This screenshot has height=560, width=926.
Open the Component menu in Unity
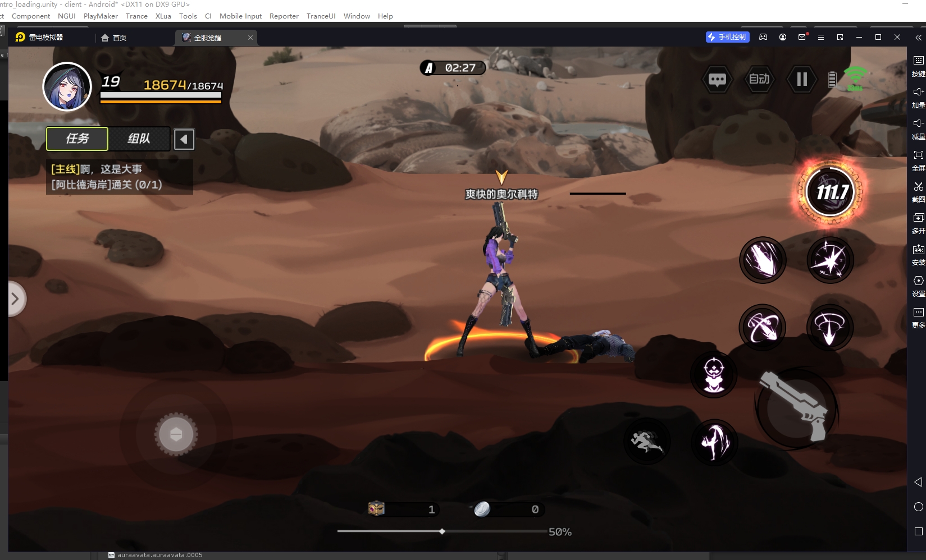(31, 16)
